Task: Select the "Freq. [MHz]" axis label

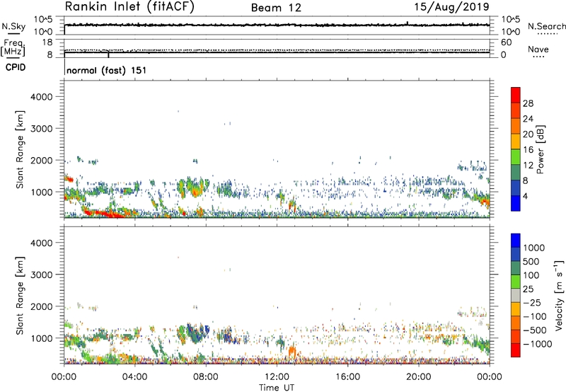Action: coord(13,48)
